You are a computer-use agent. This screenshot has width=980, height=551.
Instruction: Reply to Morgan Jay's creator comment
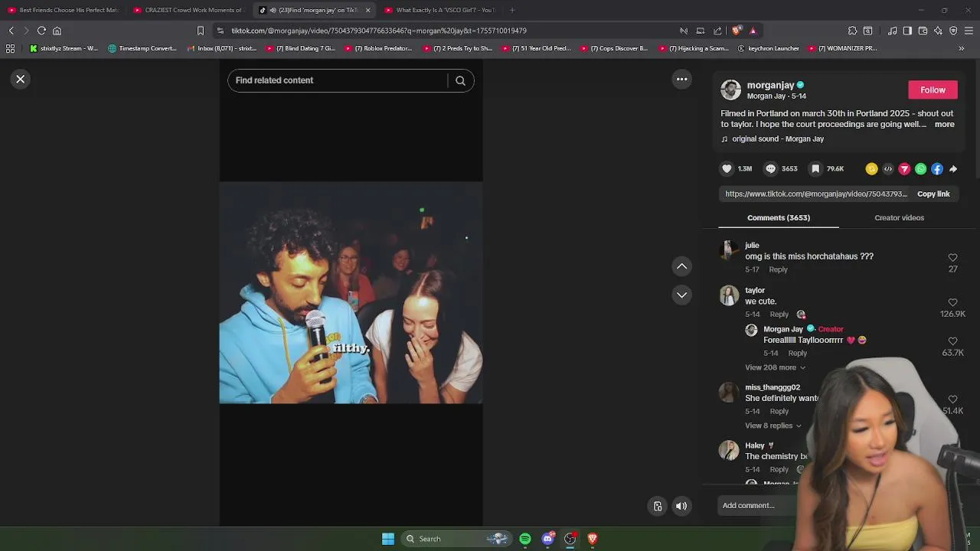pos(797,353)
